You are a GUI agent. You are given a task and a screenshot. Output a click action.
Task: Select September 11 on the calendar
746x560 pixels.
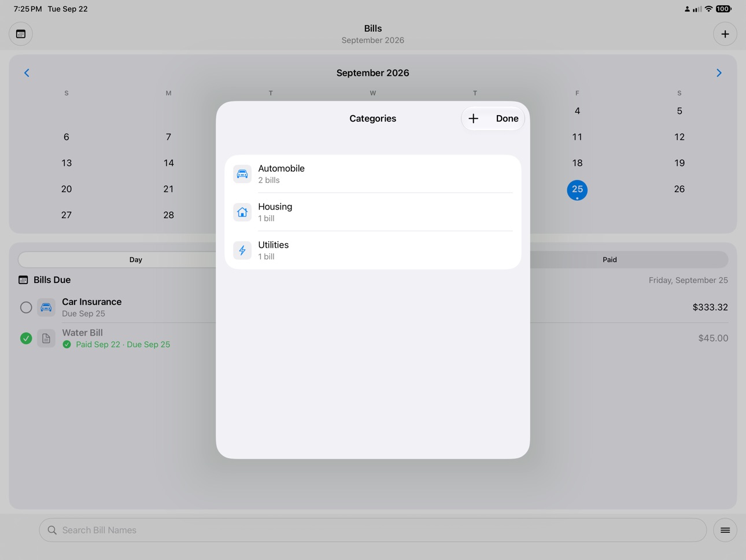[x=577, y=137]
